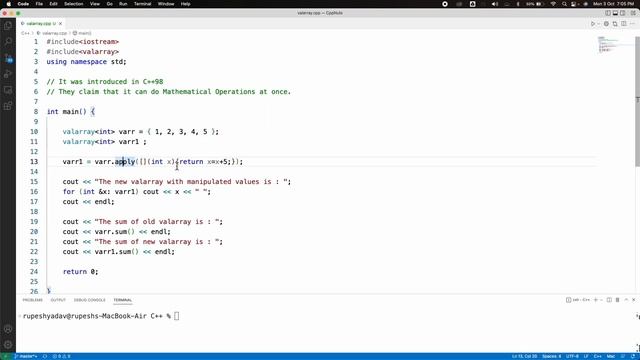Switch to the DEBUG CONSOLE tab
The height and width of the screenshot is (360, 640).
click(89, 300)
